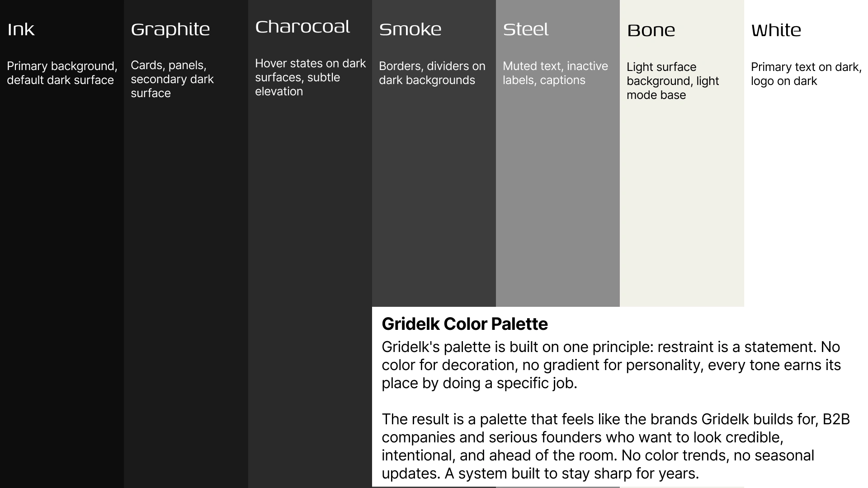Screen dimensions: 868x488
Task: Select the Graphite title label
Action: [x=170, y=30]
